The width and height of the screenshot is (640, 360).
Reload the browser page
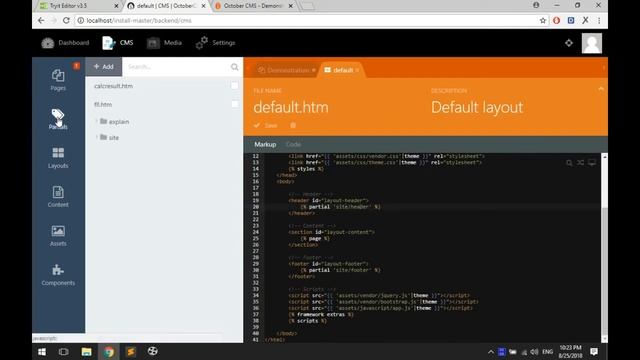(x=66, y=20)
